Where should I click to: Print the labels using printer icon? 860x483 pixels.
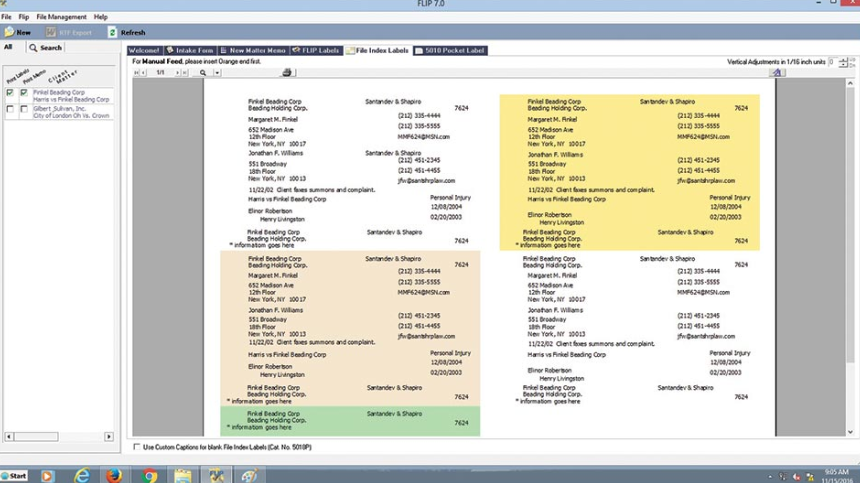(x=286, y=72)
